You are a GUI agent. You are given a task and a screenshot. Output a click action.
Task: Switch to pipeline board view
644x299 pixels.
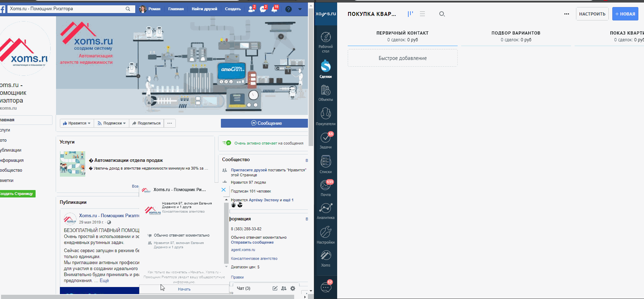tap(410, 14)
